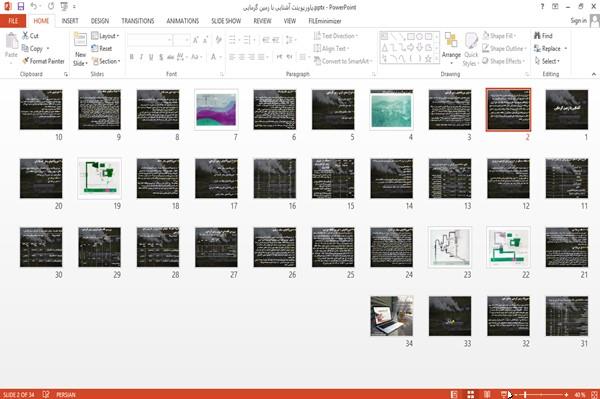
Task: Open Ribbon Display Options icon
Action: coord(555,7)
